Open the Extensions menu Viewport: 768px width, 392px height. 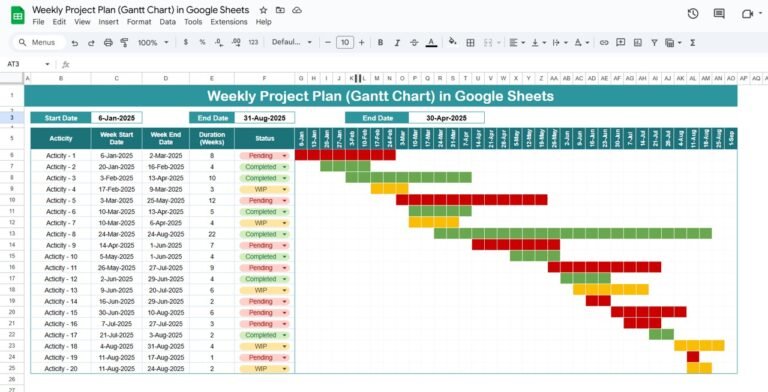click(x=229, y=22)
